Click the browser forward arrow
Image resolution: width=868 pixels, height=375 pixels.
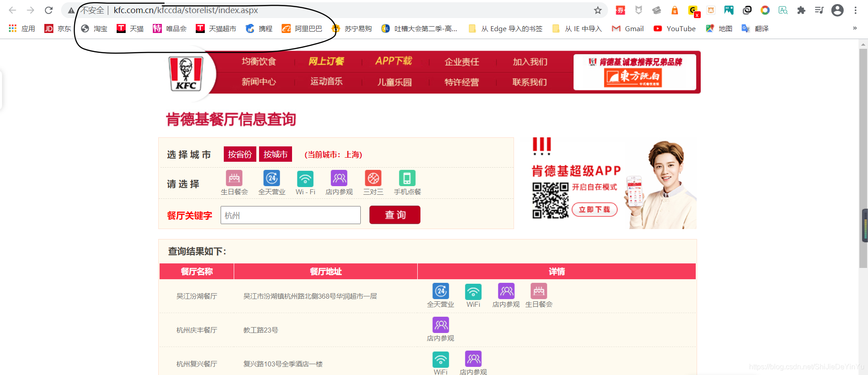click(x=30, y=10)
